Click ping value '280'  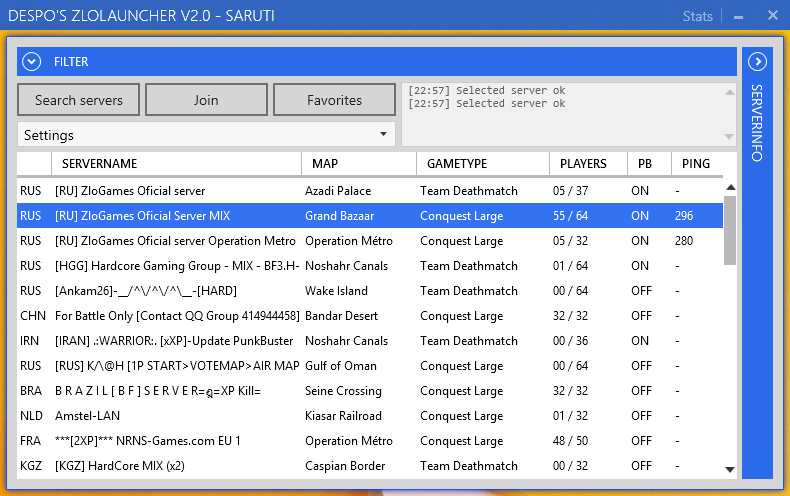tap(684, 240)
